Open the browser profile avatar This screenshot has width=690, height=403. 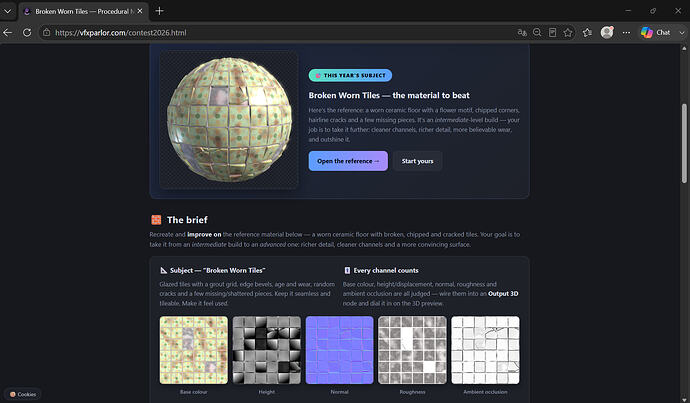(x=607, y=32)
